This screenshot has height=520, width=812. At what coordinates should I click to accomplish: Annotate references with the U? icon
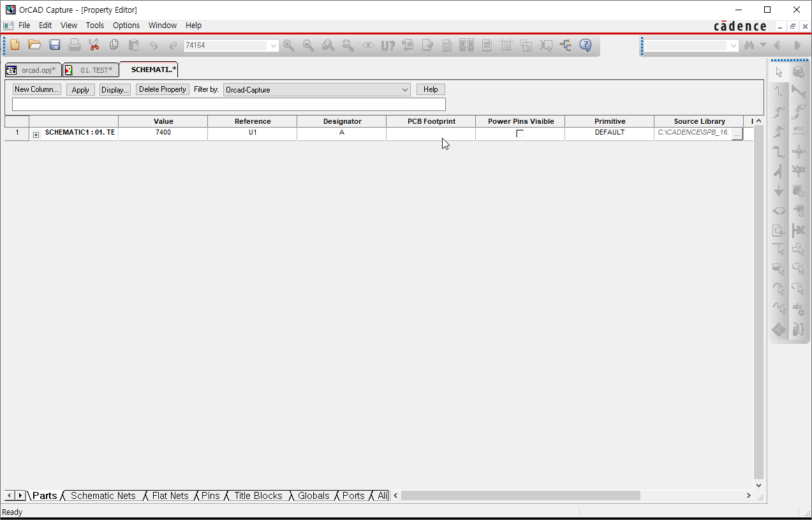pos(388,45)
